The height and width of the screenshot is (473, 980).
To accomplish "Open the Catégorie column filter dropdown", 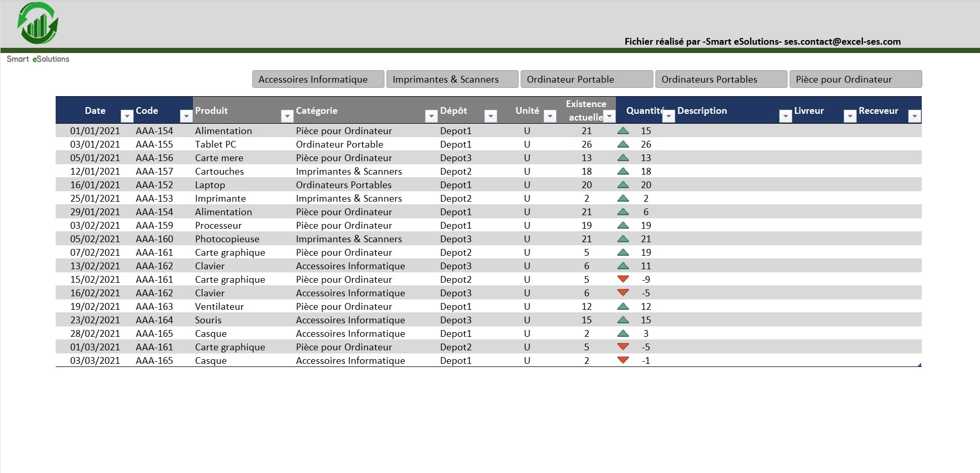I will [x=431, y=116].
